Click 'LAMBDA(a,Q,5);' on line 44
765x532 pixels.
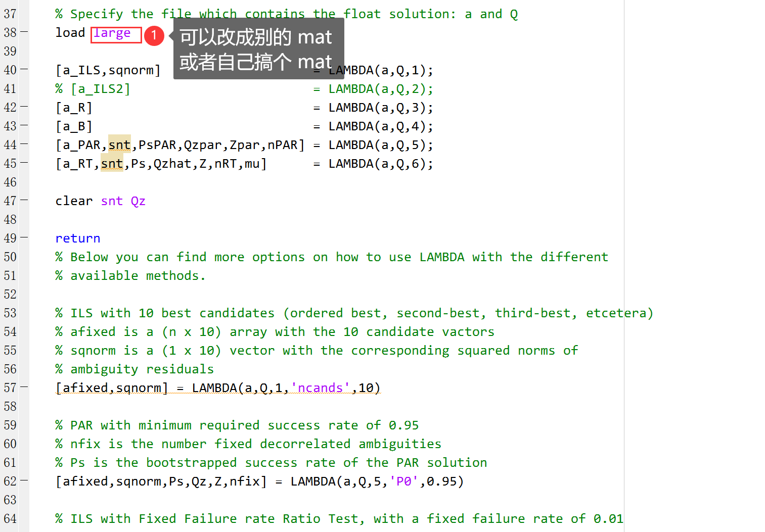[x=381, y=145]
